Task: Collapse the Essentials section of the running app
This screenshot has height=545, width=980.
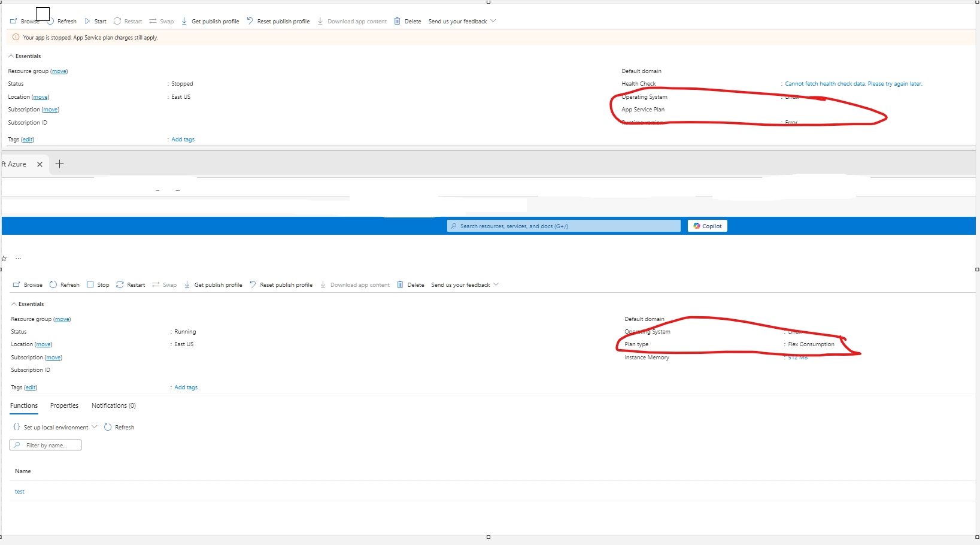Action: coord(28,304)
